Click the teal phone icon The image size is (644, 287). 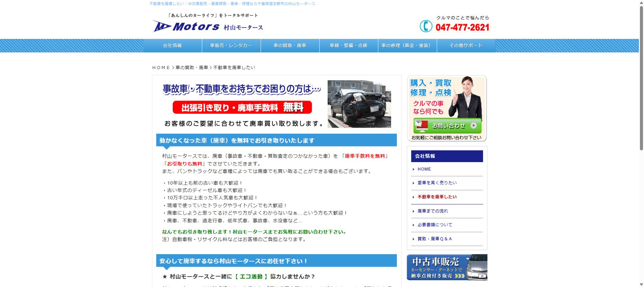point(426,26)
